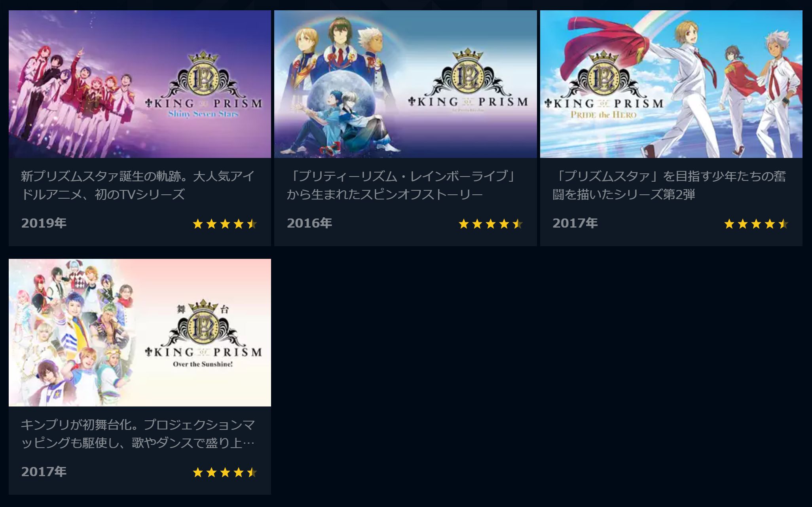Open the King of Prism 2016 moon artwork thumbnail
This screenshot has height=507, width=812.
point(405,84)
